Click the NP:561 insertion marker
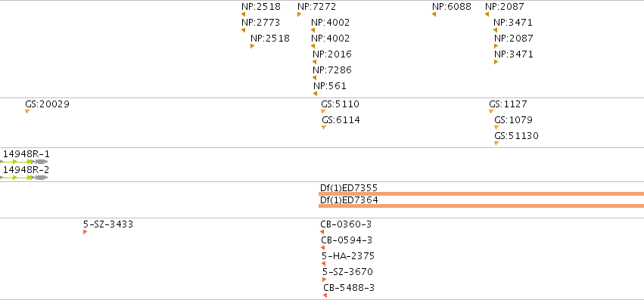 tap(315, 94)
